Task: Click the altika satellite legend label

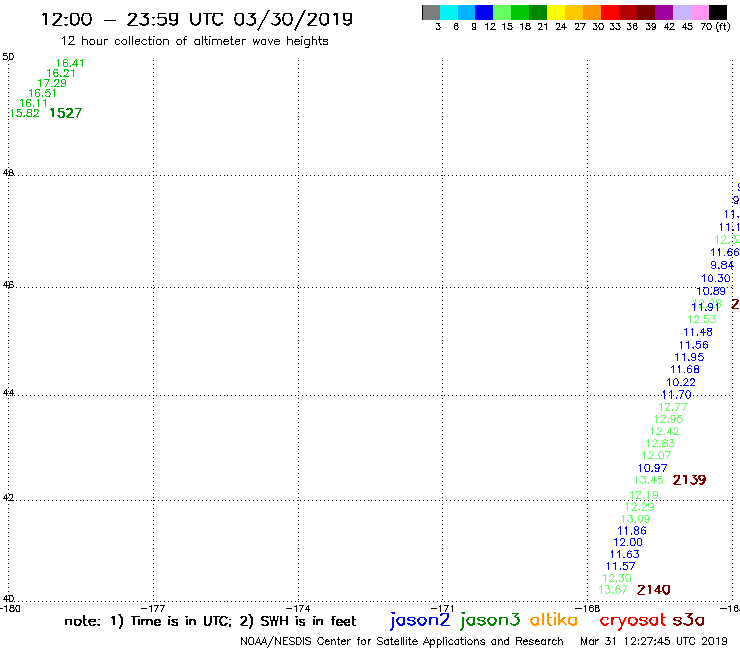Action: coord(553,620)
